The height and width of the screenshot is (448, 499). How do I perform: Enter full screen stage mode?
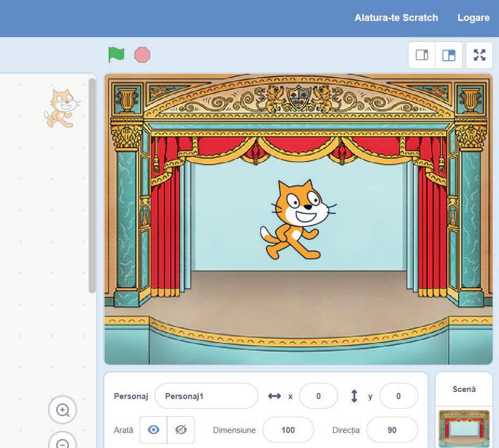(x=479, y=55)
